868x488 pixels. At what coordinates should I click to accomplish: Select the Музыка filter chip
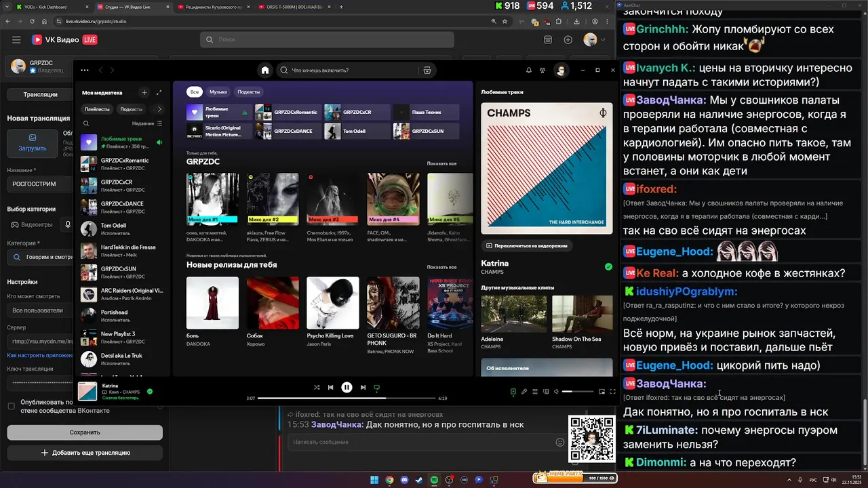coord(218,91)
